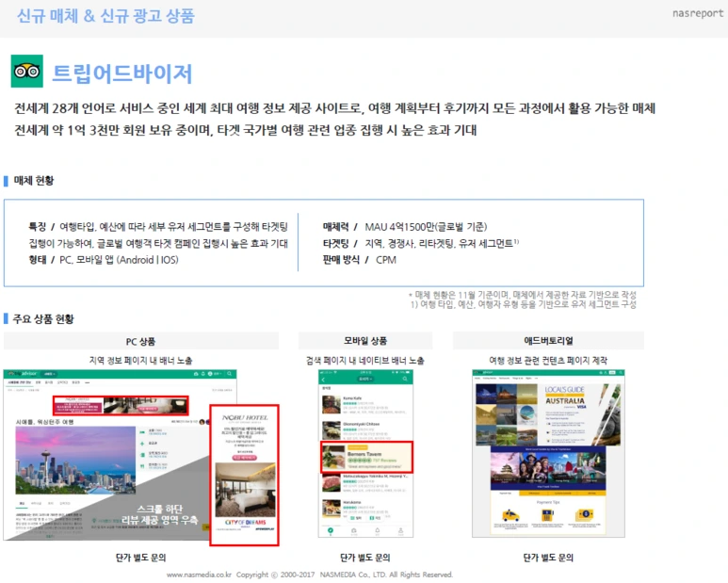The height and width of the screenshot is (583, 728).
Task: Click '지역 정보 페이지 내 배너 노출' caption
Action: coord(140,361)
